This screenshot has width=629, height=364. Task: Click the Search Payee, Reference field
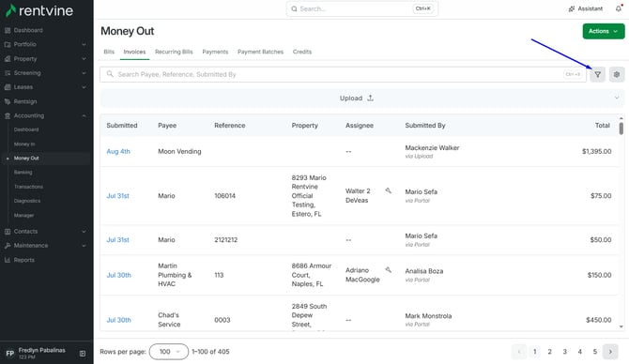pos(343,74)
